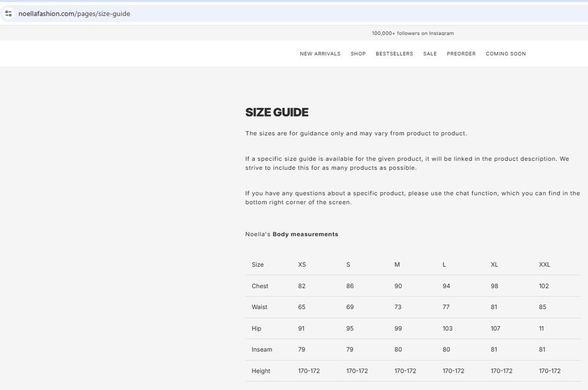The width and height of the screenshot is (588, 390).
Task: Click the Height row label
Action: [x=261, y=371]
